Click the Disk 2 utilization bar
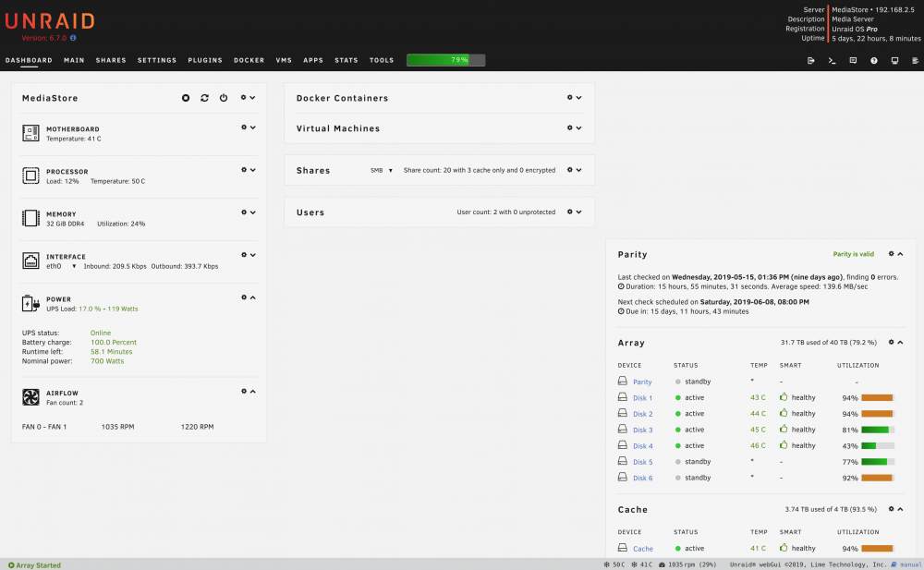Viewport: 924px width, 570px height. pos(878,414)
